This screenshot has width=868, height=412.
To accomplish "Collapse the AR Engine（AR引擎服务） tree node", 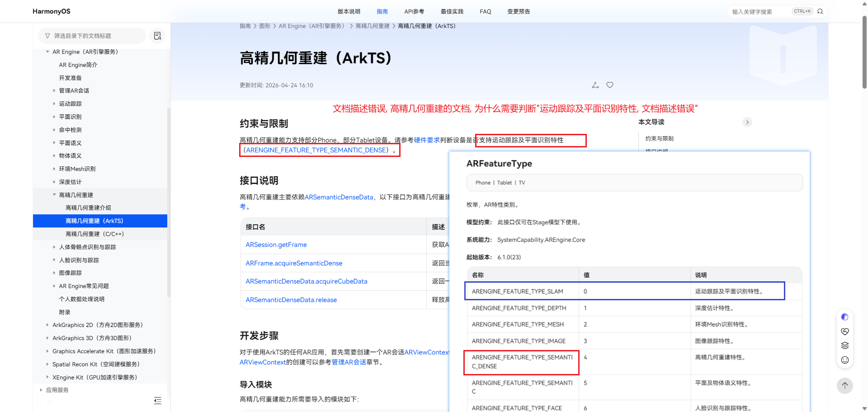I will (47, 52).
